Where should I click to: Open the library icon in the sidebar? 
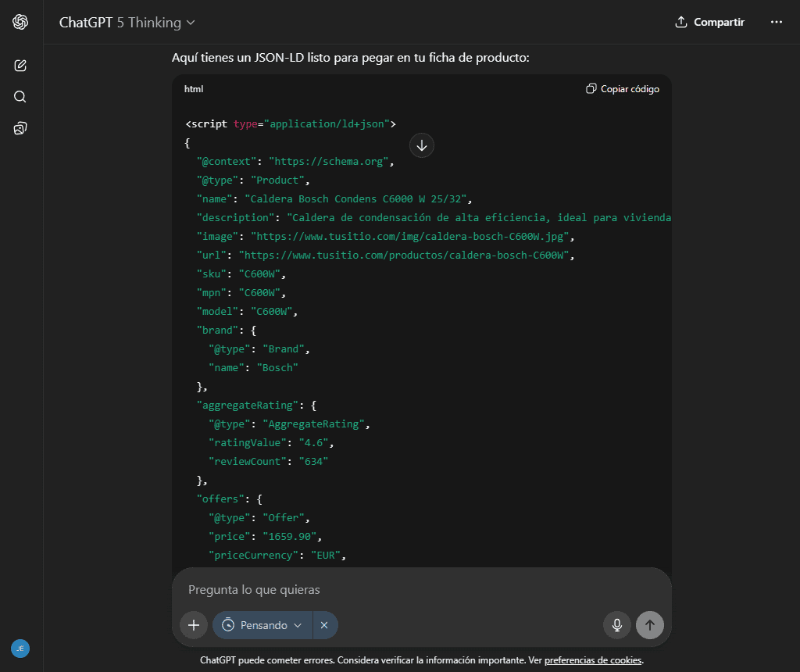[x=20, y=128]
